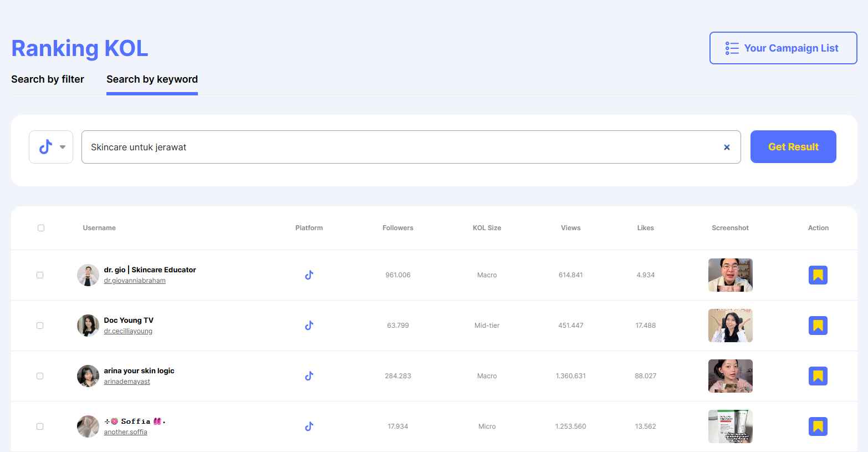Click TikTok platform icon for Doc Young TV
The image size is (868, 452).
(309, 326)
